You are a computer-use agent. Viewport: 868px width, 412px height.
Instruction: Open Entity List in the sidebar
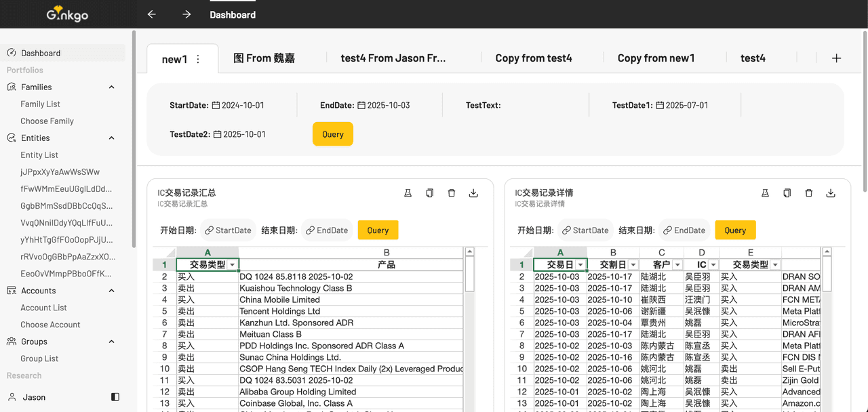(x=39, y=155)
